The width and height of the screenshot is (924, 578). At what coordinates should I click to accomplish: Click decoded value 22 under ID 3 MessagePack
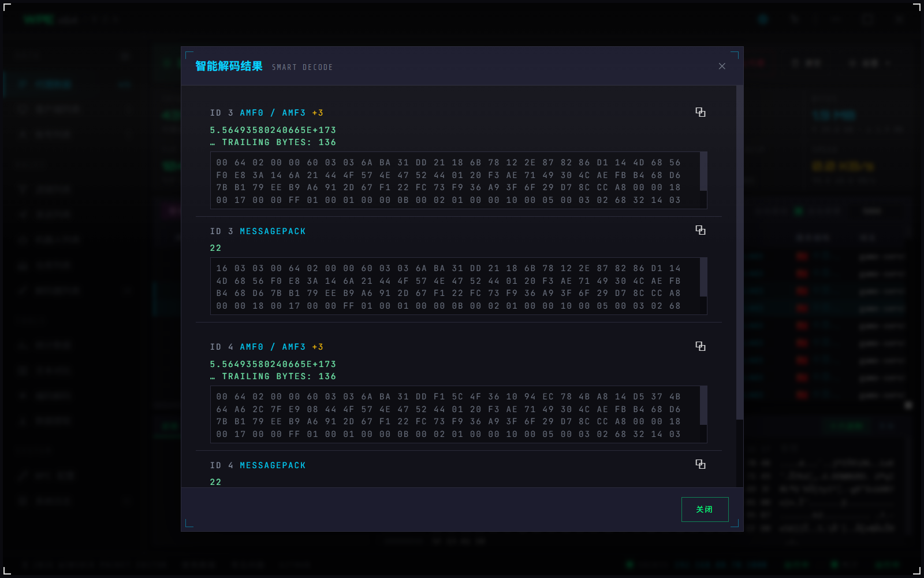pos(215,248)
